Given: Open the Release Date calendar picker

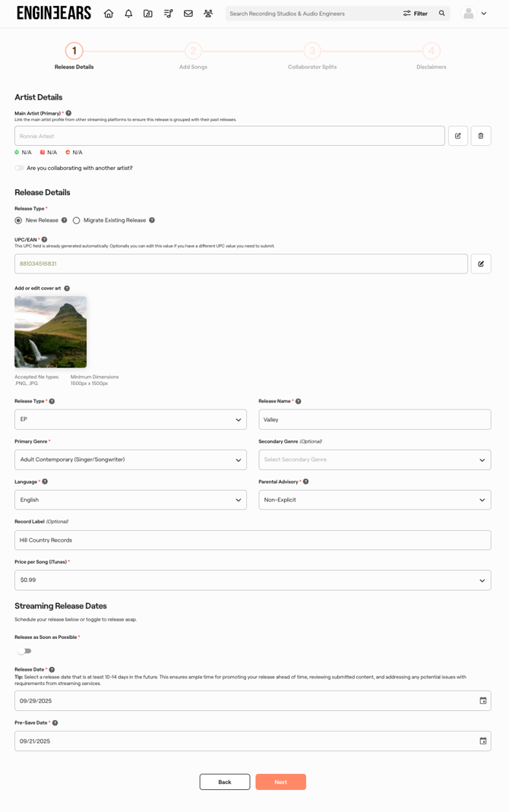Looking at the screenshot, I should 483,700.
